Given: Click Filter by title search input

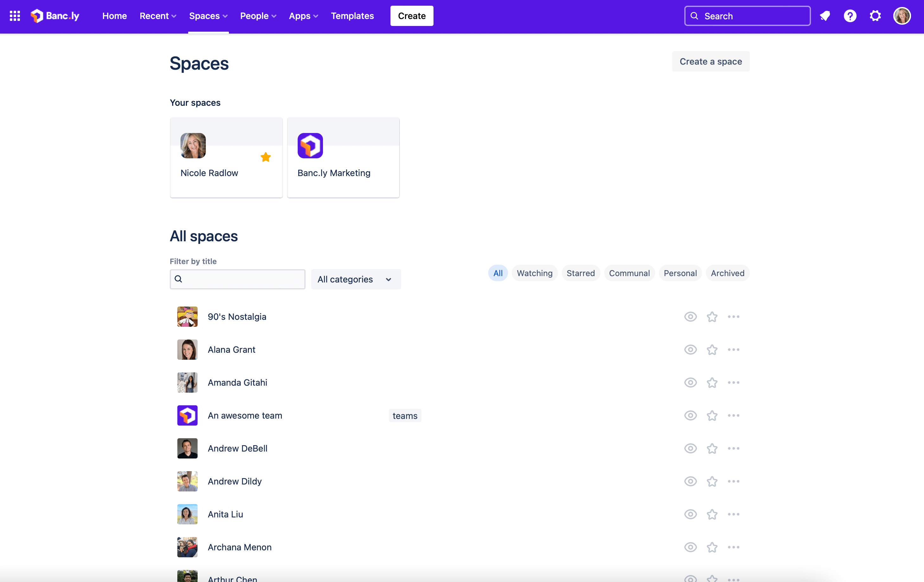Looking at the screenshot, I should click(237, 279).
